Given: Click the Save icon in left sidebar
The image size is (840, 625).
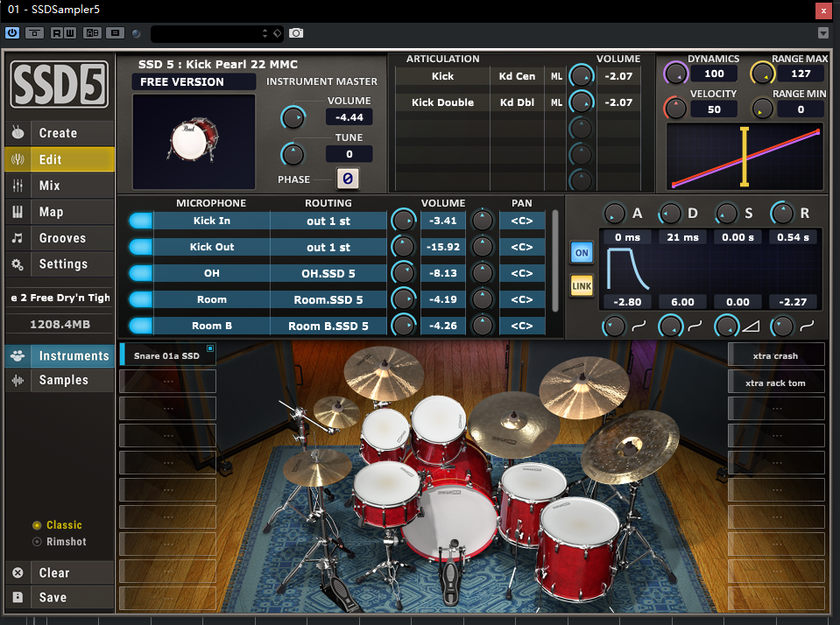Looking at the screenshot, I should point(18,597).
